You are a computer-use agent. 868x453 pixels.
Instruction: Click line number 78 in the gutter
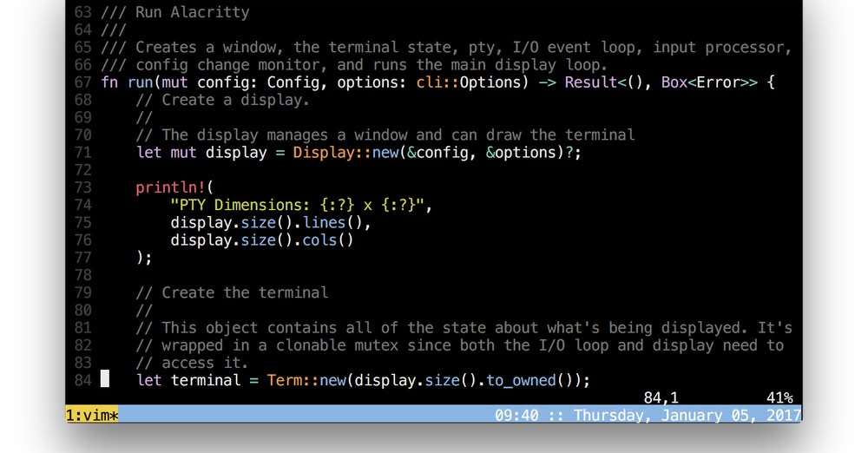coord(83,275)
